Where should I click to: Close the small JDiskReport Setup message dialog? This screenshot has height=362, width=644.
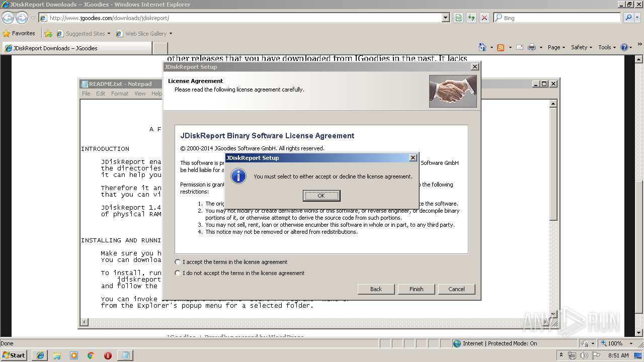[413, 158]
